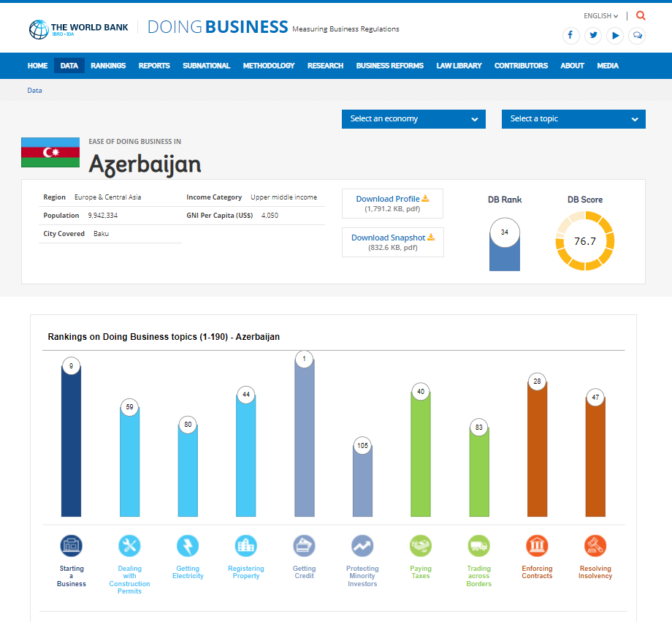
Task: Click the Download Profile link
Action: pos(392,199)
